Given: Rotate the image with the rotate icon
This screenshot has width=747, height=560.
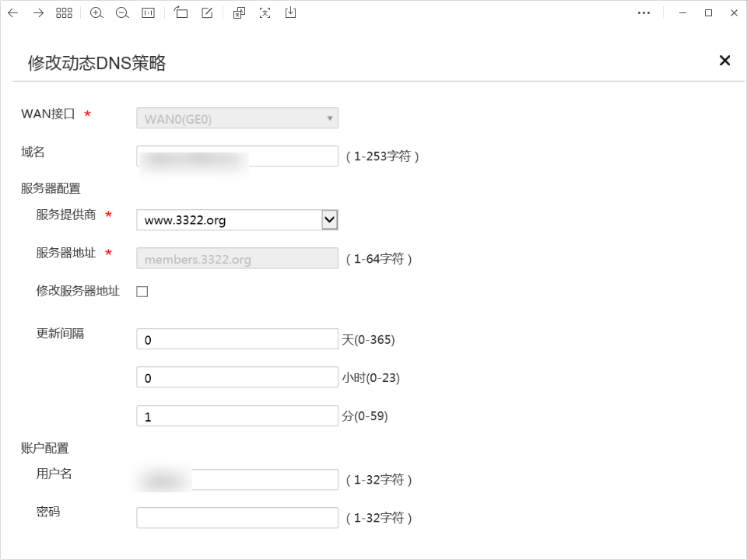Looking at the screenshot, I should click(181, 13).
